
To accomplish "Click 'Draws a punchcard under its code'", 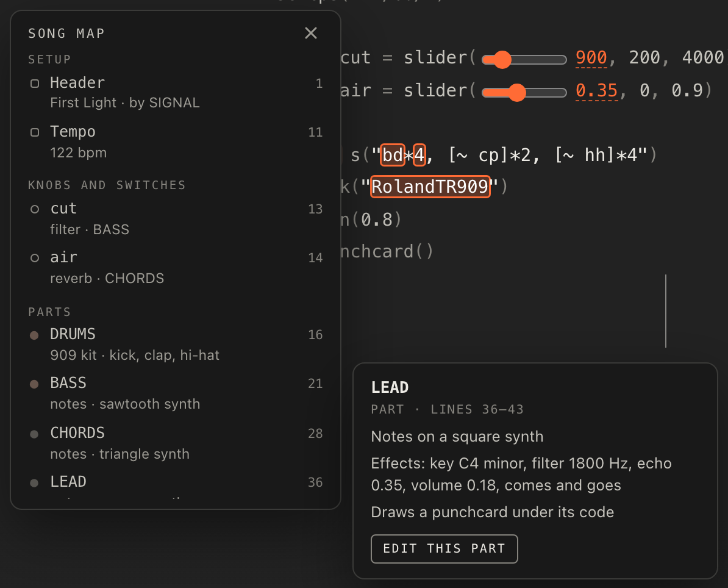I will pyautogui.click(x=492, y=512).
